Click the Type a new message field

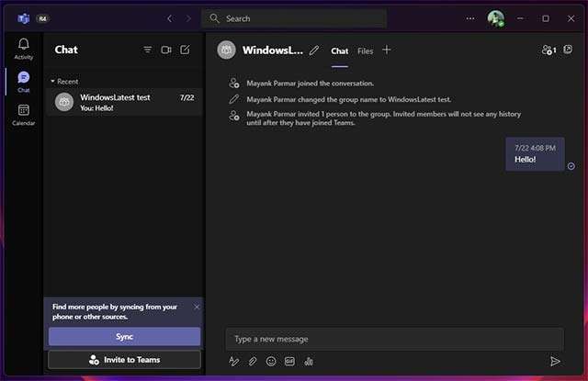click(394, 339)
